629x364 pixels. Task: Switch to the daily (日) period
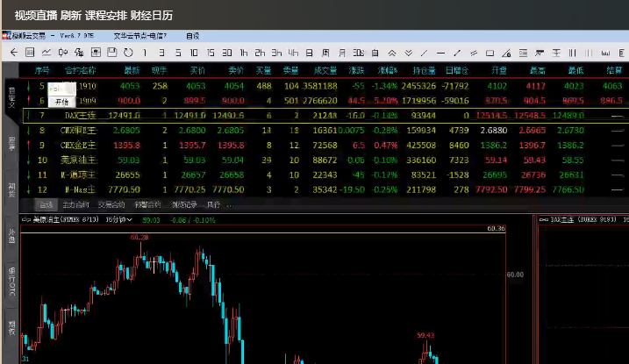pos(310,53)
